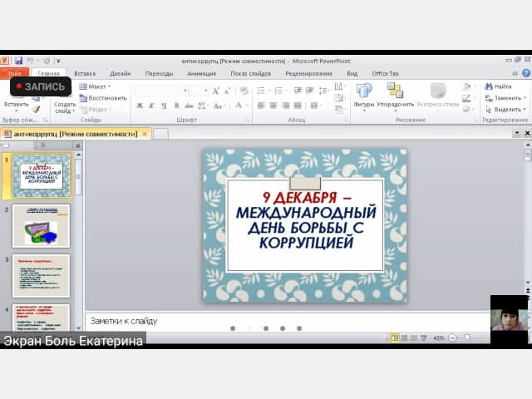This screenshot has width=532, height=399.
Task: Open the Анимация ribbon tab
Action: point(201,73)
